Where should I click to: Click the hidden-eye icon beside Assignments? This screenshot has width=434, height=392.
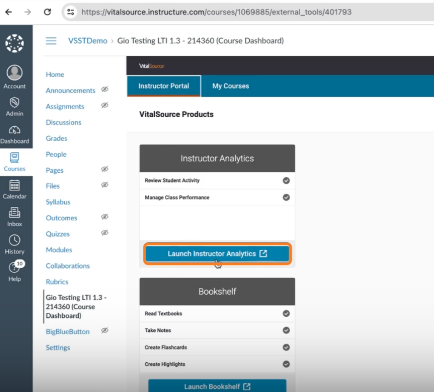[x=105, y=105]
